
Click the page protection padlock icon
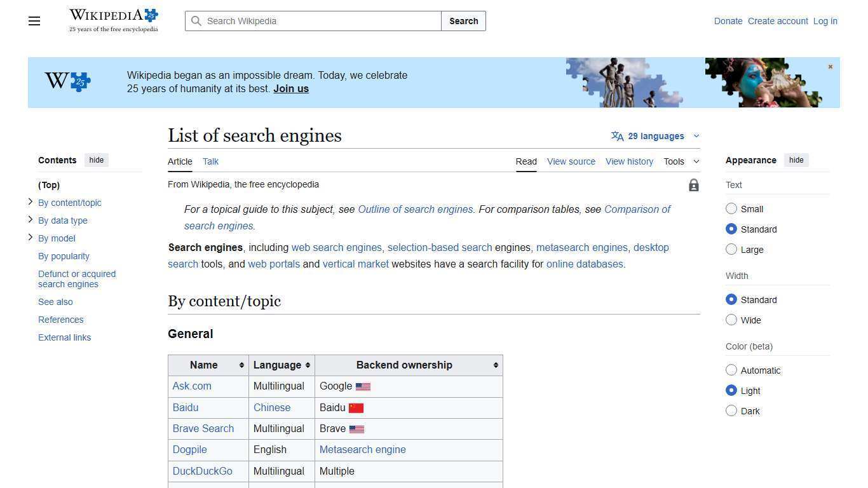click(693, 185)
